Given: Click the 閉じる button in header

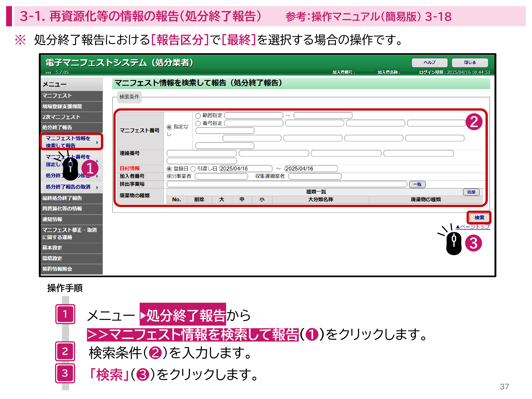Looking at the screenshot, I should point(470,63).
